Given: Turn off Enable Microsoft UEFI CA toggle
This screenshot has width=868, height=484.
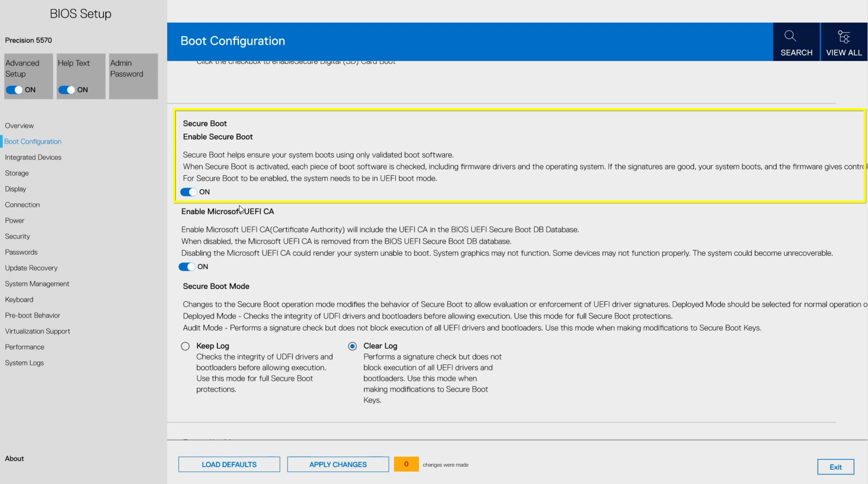Looking at the screenshot, I should click(x=187, y=267).
